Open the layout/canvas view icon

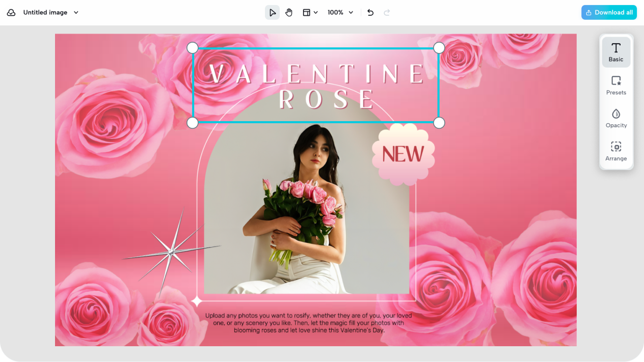pyautogui.click(x=307, y=12)
